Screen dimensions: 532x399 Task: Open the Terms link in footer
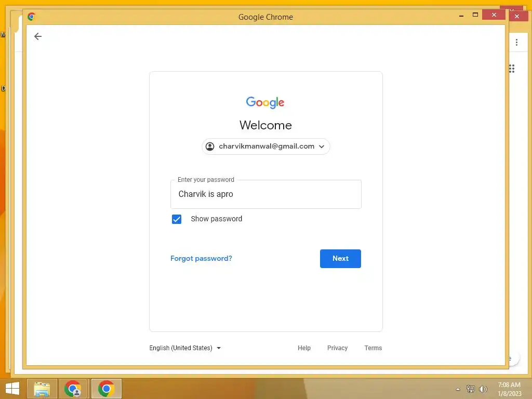[373, 348]
